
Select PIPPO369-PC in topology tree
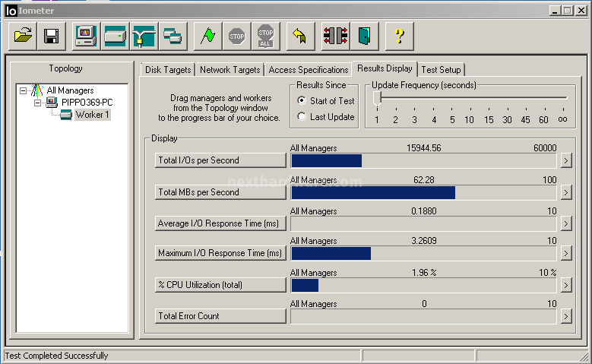tap(87, 103)
